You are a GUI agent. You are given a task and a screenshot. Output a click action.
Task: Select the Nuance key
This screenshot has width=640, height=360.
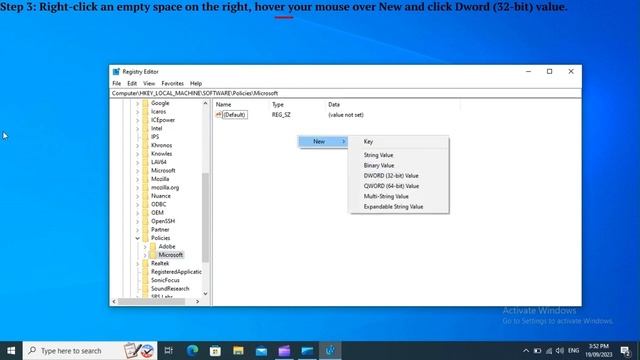point(161,196)
